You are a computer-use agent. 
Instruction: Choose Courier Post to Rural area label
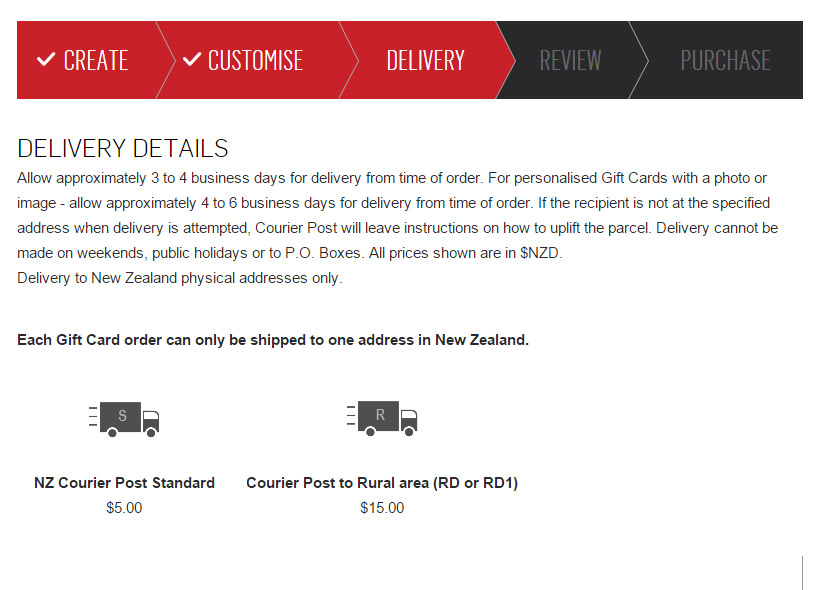click(x=382, y=483)
